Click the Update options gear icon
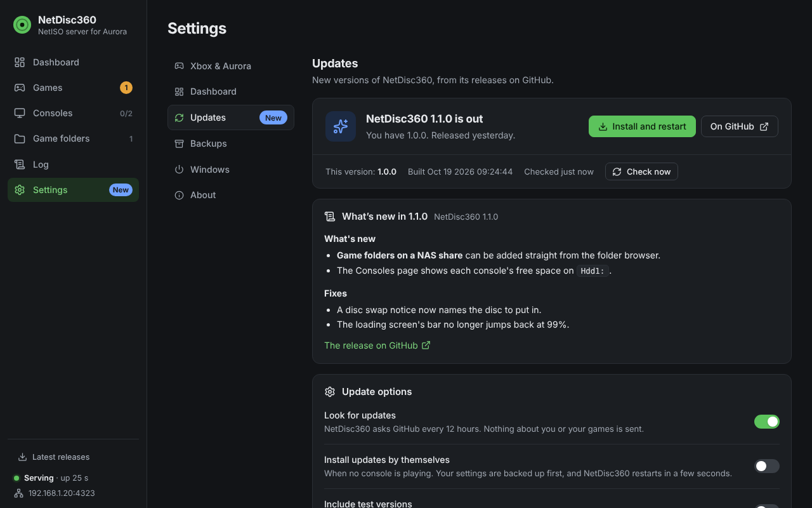The image size is (812, 508). click(x=330, y=392)
